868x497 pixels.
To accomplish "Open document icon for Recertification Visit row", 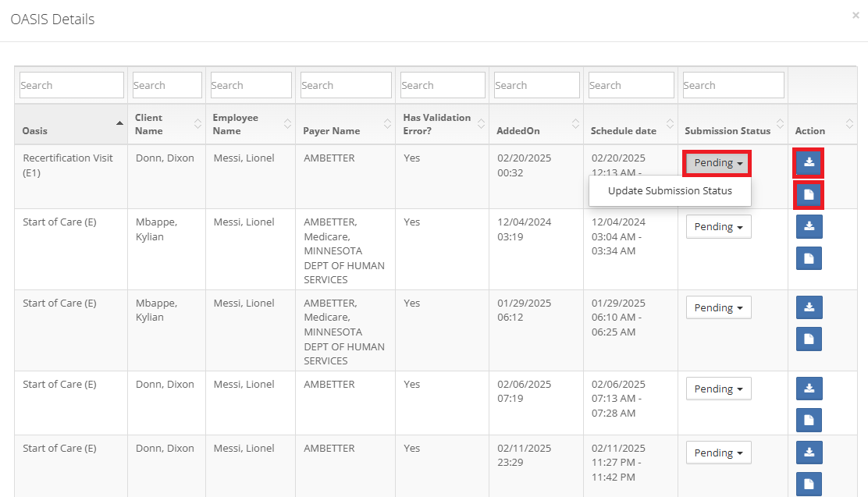I will [809, 194].
